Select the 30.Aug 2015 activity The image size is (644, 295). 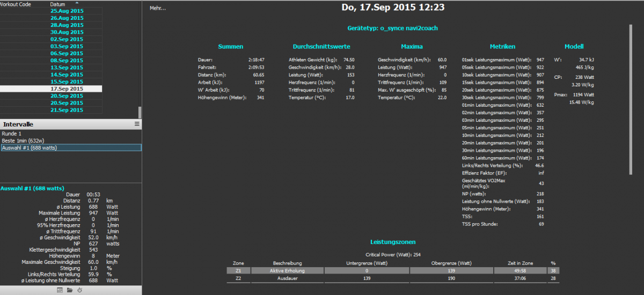click(x=67, y=32)
